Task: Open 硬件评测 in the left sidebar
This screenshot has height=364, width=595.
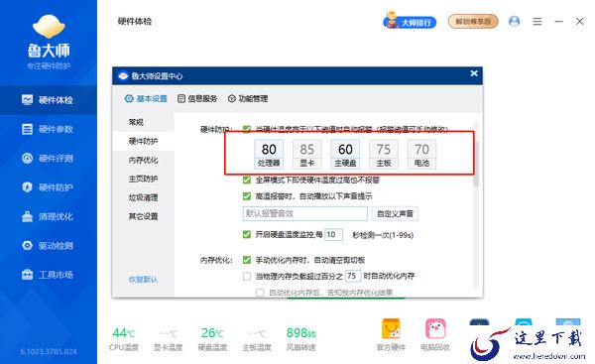Action: [49, 159]
